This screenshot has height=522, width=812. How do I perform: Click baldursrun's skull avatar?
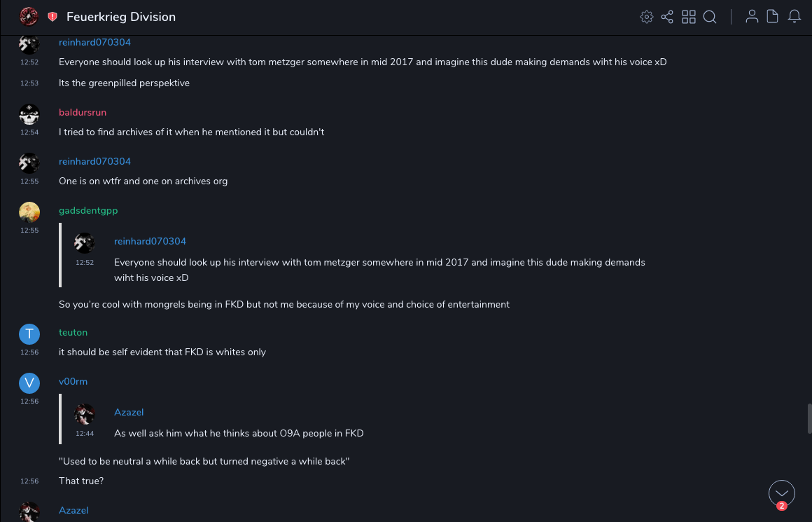tap(29, 114)
